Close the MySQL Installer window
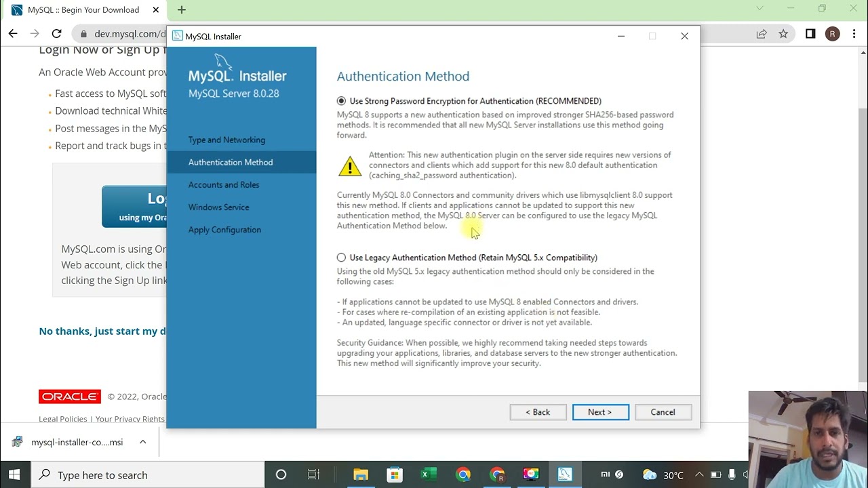 tap(684, 36)
